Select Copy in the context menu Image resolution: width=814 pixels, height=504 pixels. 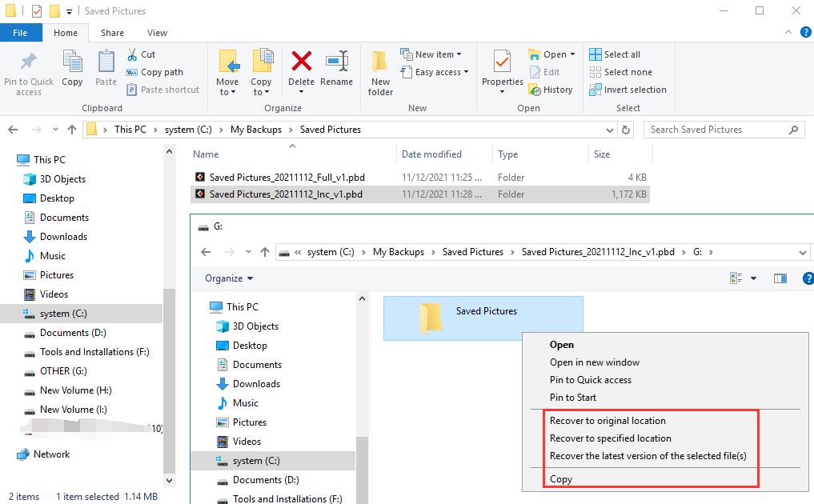pyautogui.click(x=560, y=480)
